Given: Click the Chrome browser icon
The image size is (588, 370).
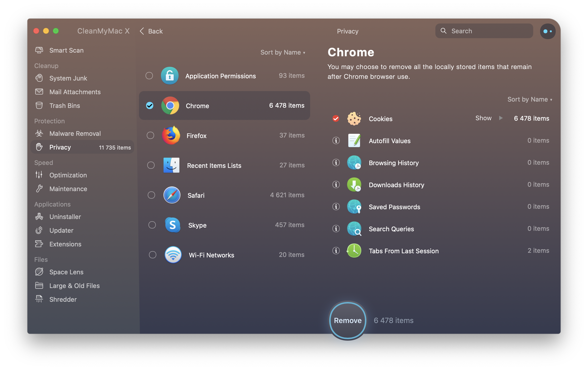Looking at the screenshot, I should 170,106.
